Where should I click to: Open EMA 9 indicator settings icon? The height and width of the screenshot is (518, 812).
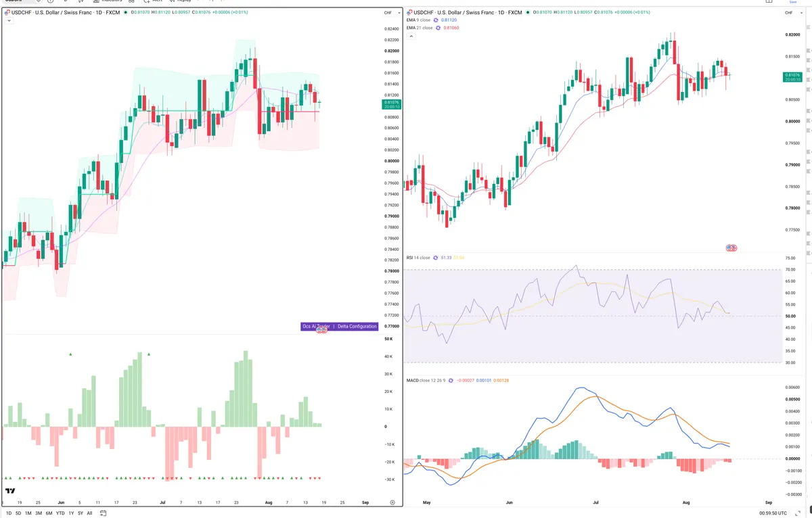click(x=435, y=20)
